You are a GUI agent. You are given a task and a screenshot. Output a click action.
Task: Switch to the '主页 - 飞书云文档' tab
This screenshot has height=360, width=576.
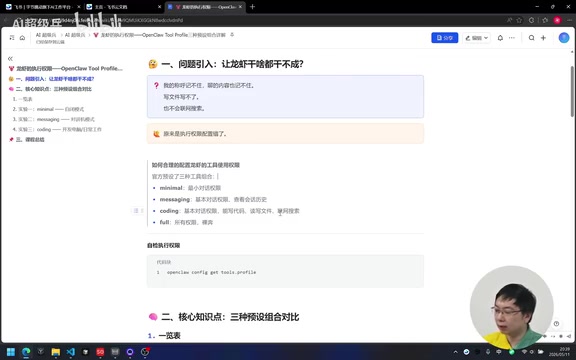[x=119, y=7]
